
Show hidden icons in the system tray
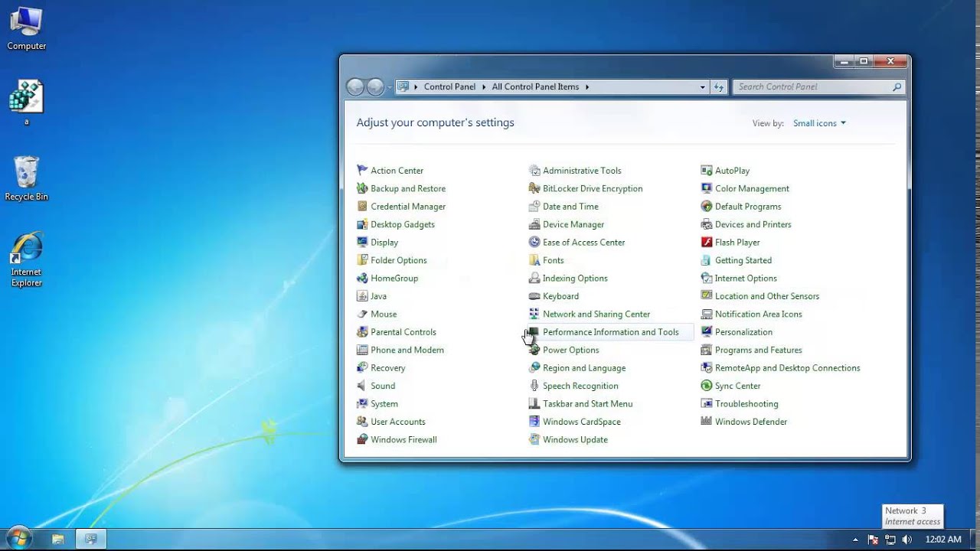point(855,540)
